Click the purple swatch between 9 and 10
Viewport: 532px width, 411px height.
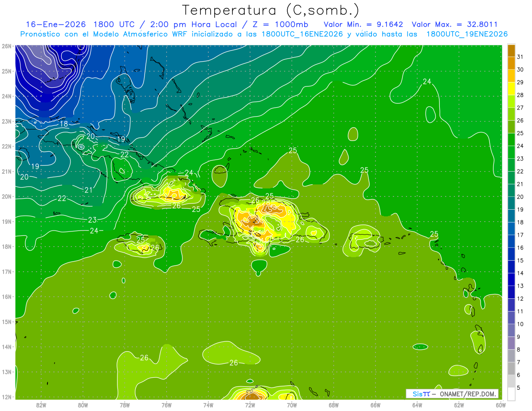click(x=511, y=330)
